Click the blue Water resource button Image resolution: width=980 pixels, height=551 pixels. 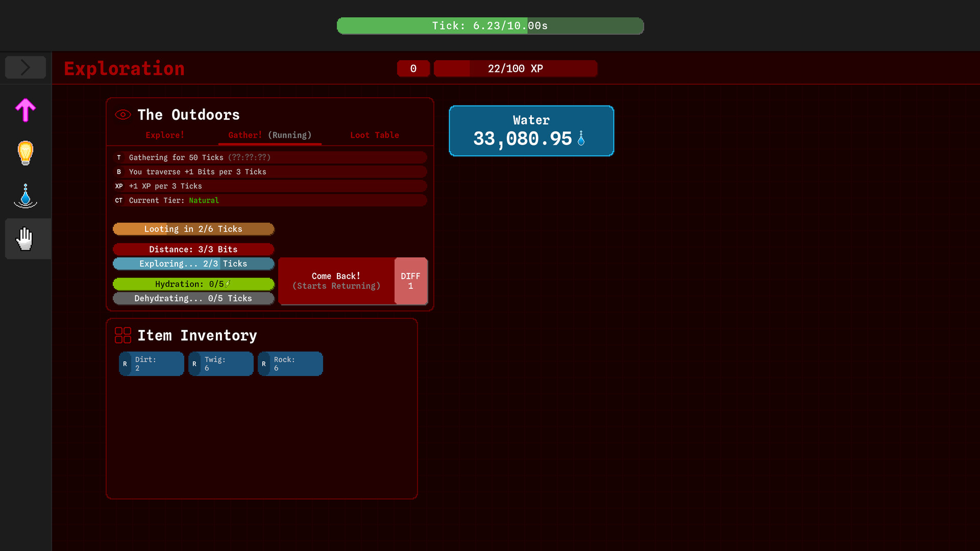tap(531, 131)
